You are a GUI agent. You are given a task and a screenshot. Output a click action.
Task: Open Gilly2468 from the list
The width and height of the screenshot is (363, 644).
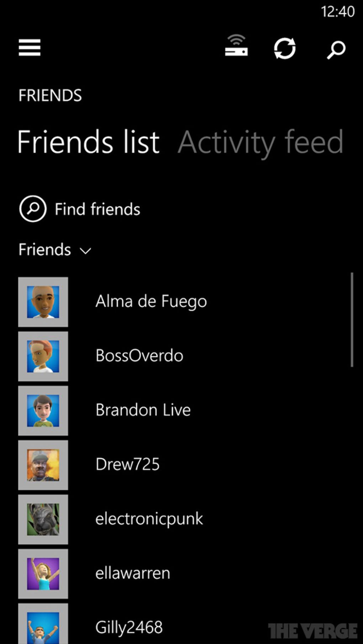pos(129,627)
